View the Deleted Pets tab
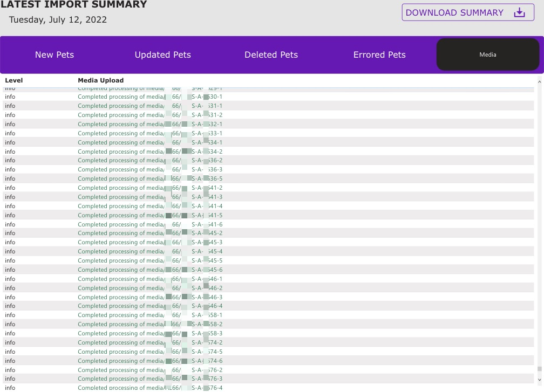This screenshot has width=544, height=392. [x=271, y=54]
